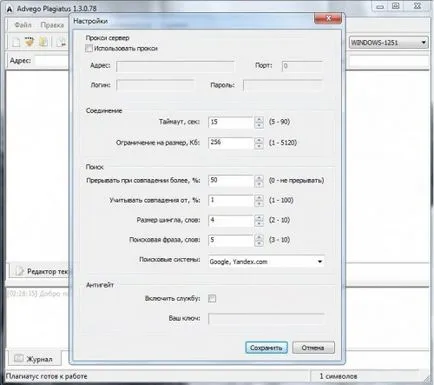Screen dimensions: 434x385
Task: Click the Учитывать совпадения от field
Action: click(x=231, y=201)
